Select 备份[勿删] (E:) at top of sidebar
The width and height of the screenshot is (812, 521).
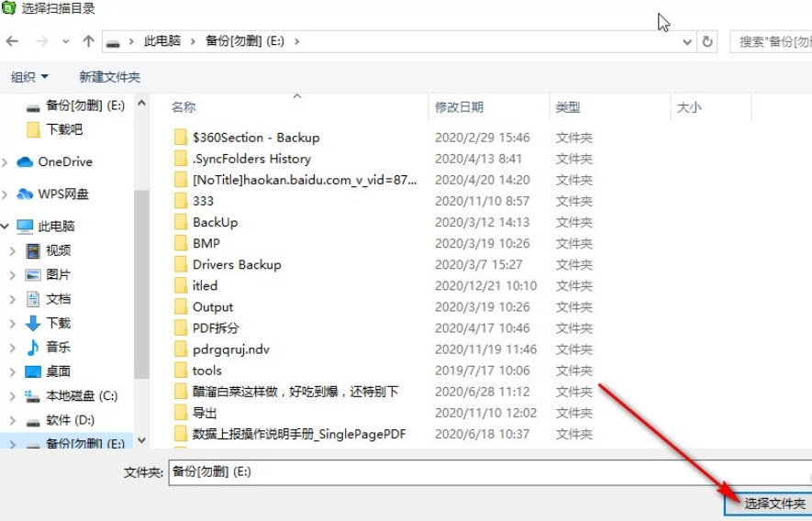point(75,105)
